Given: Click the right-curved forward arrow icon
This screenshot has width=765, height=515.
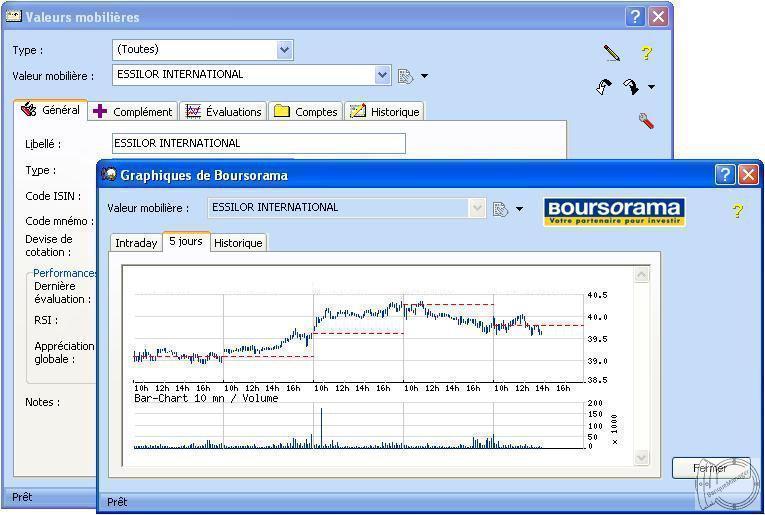Looking at the screenshot, I should click(x=630, y=87).
